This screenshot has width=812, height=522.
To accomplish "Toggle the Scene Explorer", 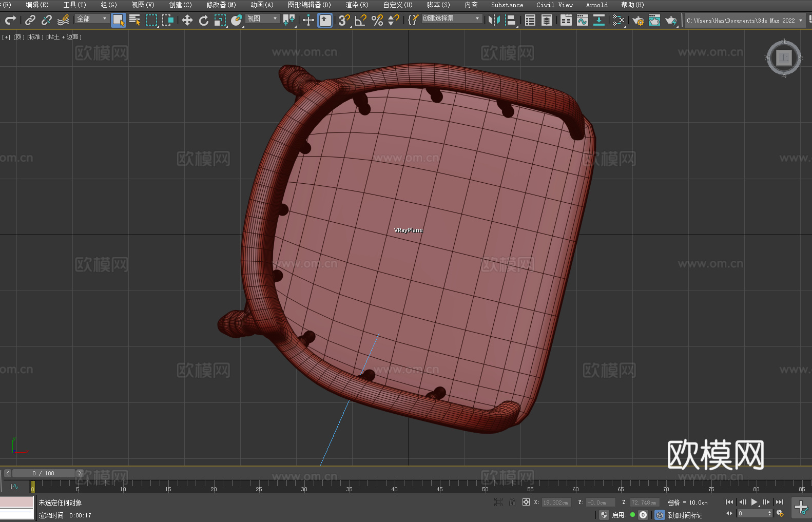I will pos(530,20).
